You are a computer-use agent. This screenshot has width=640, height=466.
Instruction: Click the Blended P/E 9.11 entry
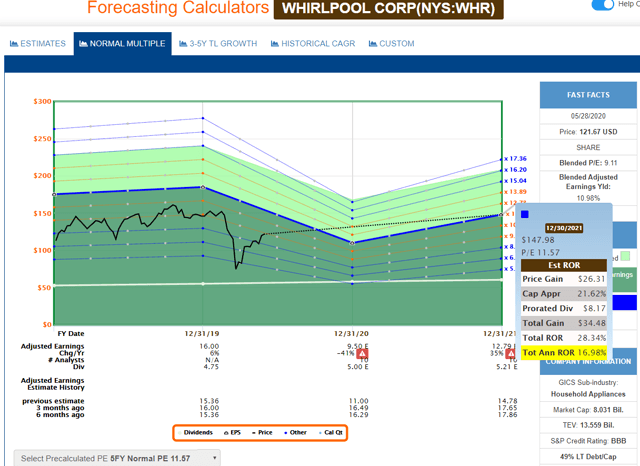point(588,163)
